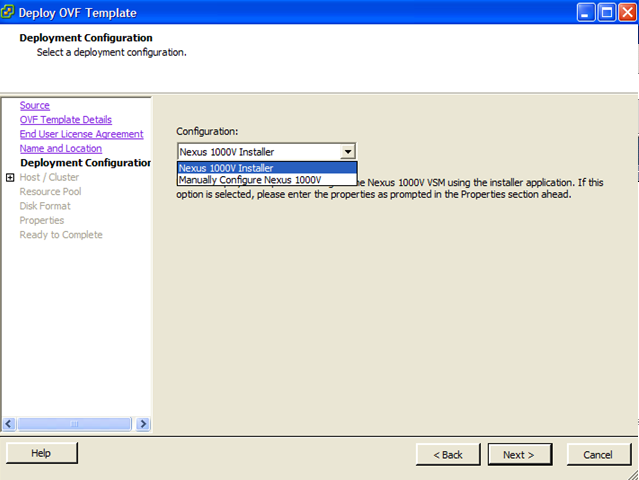Click the Host / Cluster step label
The image size is (639, 480).
(49, 177)
